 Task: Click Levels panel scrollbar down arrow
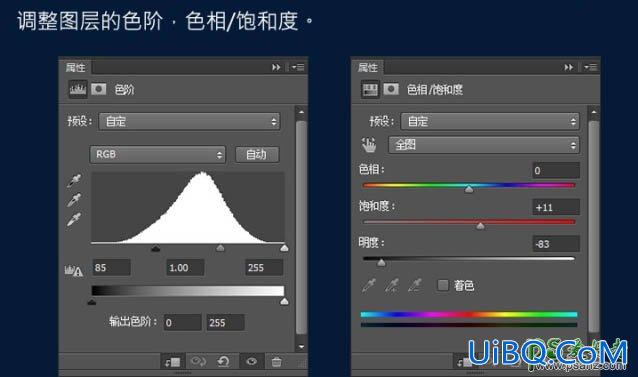(302, 346)
